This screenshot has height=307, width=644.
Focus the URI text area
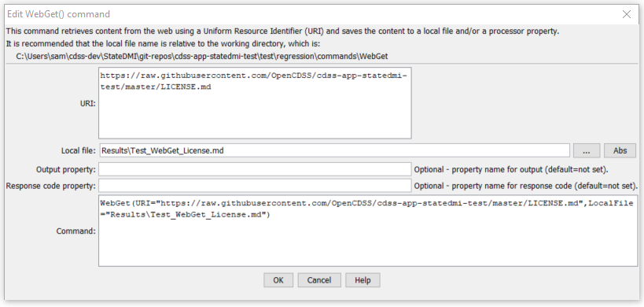coord(255,103)
